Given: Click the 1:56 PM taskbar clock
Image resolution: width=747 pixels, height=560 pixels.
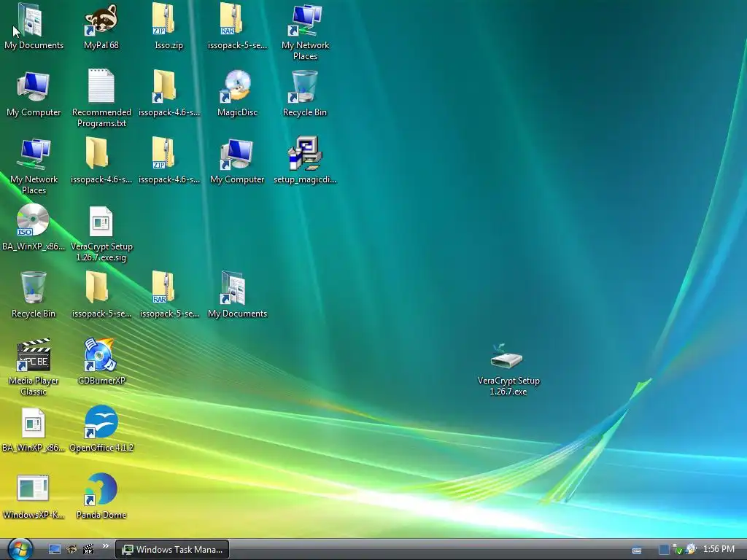Looking at the screenshot, I should pyautogui.click(x=719, y=549).
